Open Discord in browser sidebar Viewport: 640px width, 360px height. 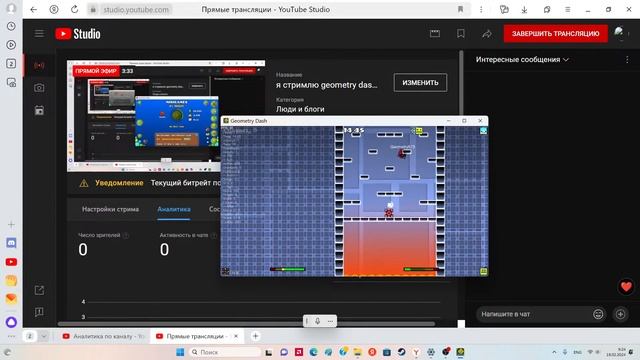point(11,243)
